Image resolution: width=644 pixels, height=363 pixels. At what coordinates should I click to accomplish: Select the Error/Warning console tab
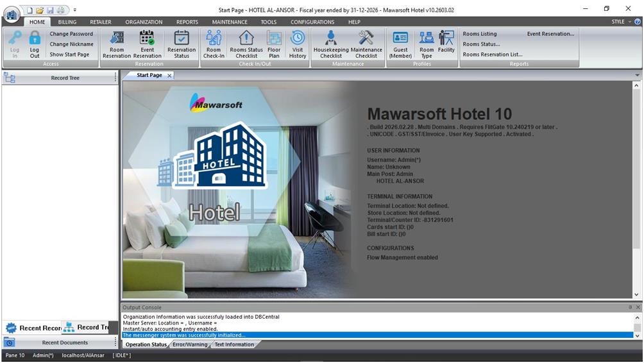tap(189, 345)
